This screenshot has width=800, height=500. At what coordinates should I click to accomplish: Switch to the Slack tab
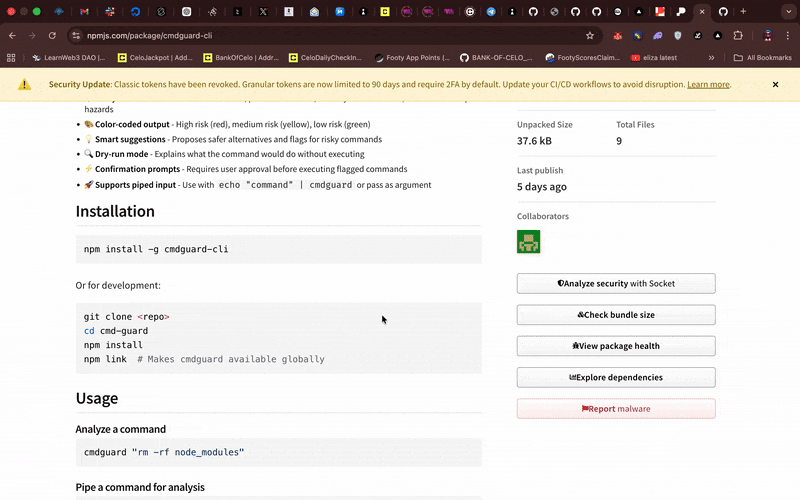(x=110, y=11)
